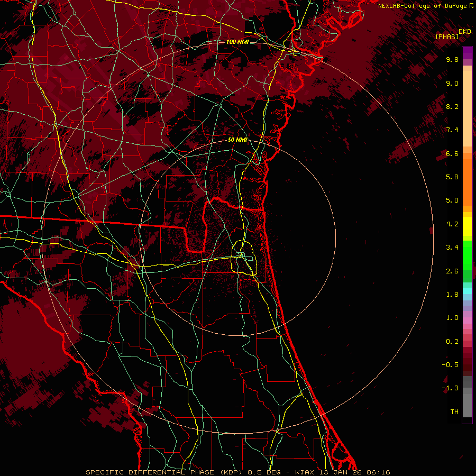The image size is (476, 476).
Task: Click the 5.0 color scale value
Action: pyautogui.click(x=452, y=200)
